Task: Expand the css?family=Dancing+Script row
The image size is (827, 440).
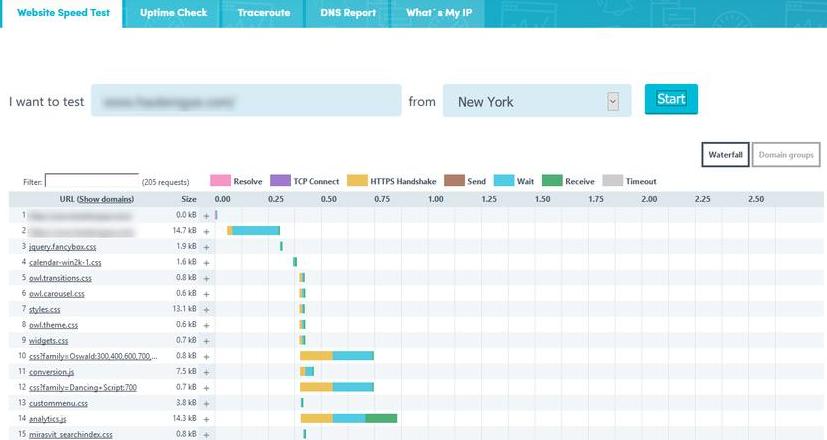Action: pos(206,388)
